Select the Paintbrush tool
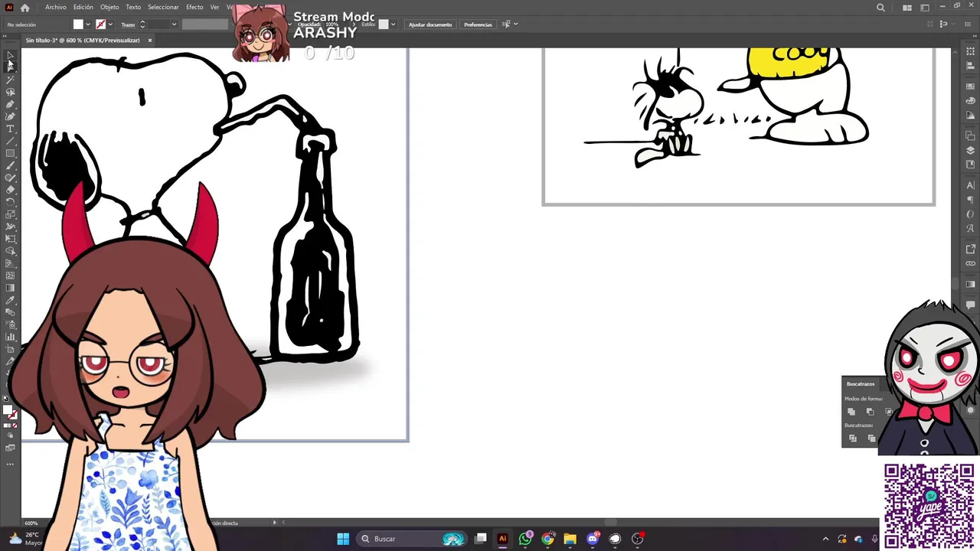This screenshot has width=980, height=551. coord(10,165)
